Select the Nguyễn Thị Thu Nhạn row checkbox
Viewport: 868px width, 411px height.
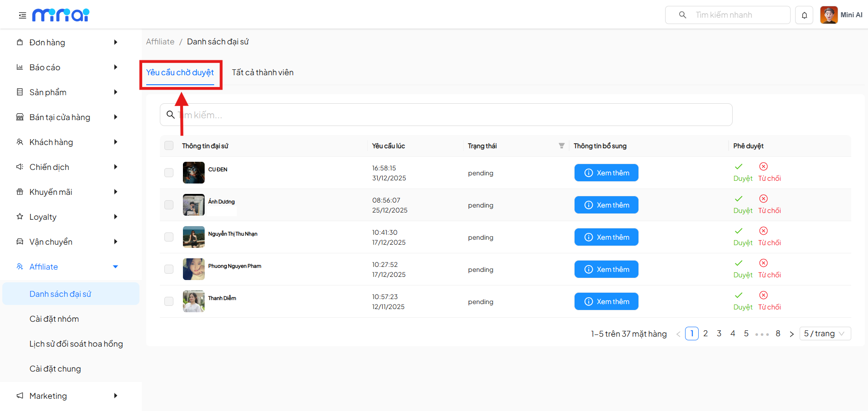169,237
